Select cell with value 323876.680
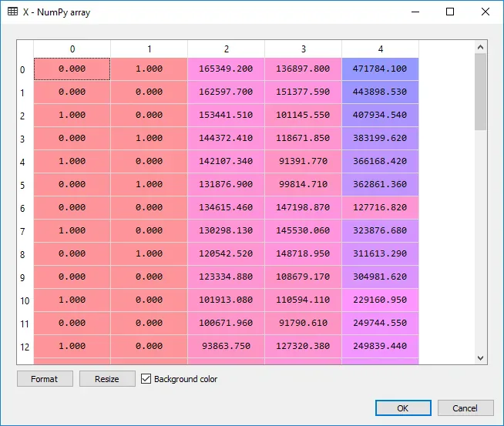 (381, 231)
